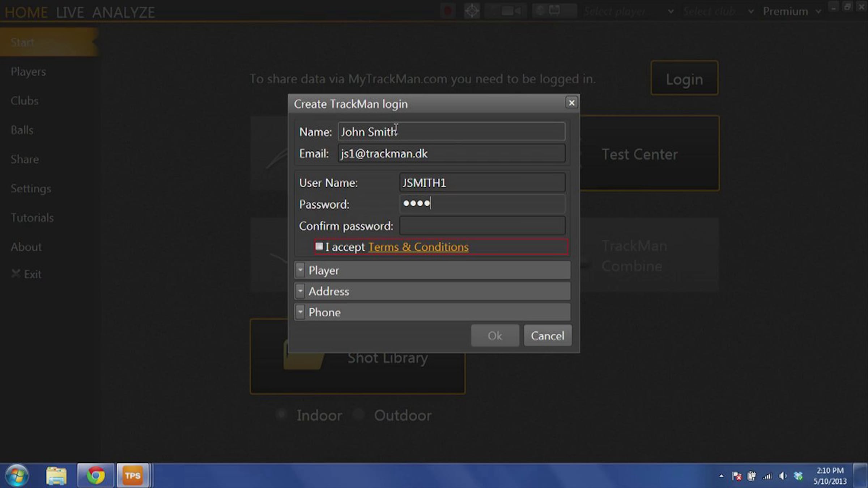Show hidden tray icons arrow
This screenshot has height=488, width=868.
point(721,476)
